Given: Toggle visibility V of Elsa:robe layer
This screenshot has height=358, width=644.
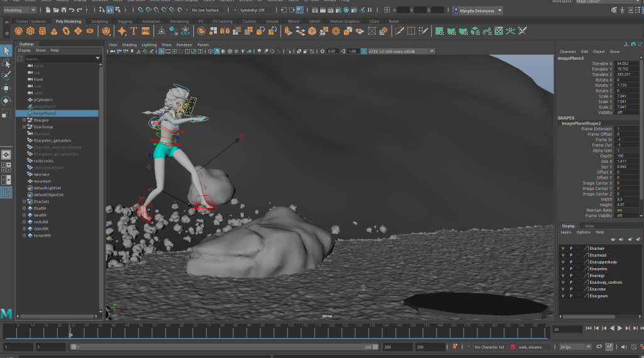Looking at the screenshot, I should click(563, 289).
